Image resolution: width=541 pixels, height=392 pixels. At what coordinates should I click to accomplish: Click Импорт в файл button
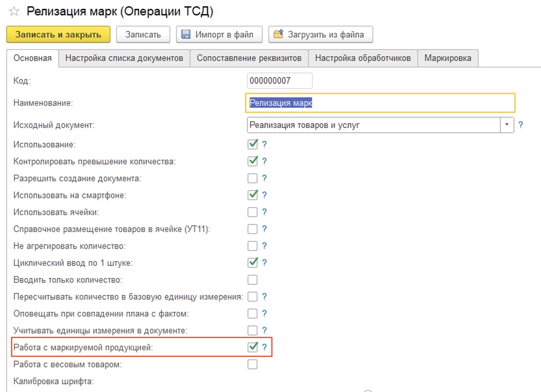pos(219,34)
